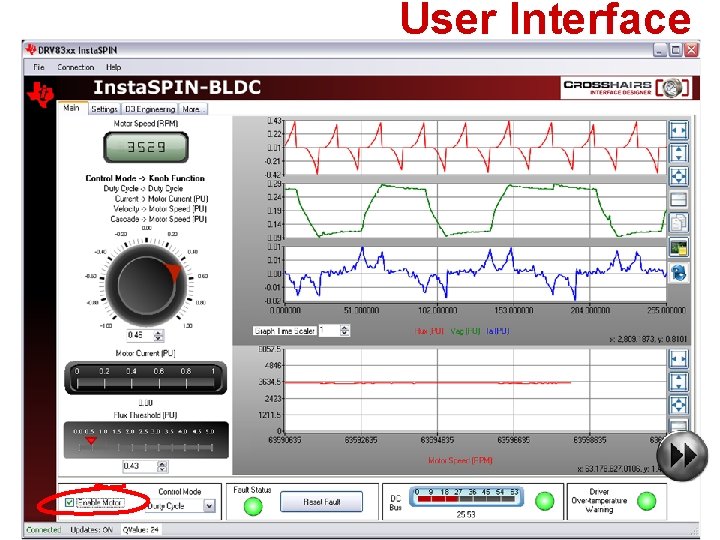Increase the Graph Time Scaler value

pyautogui.click(x=345, y=327)
